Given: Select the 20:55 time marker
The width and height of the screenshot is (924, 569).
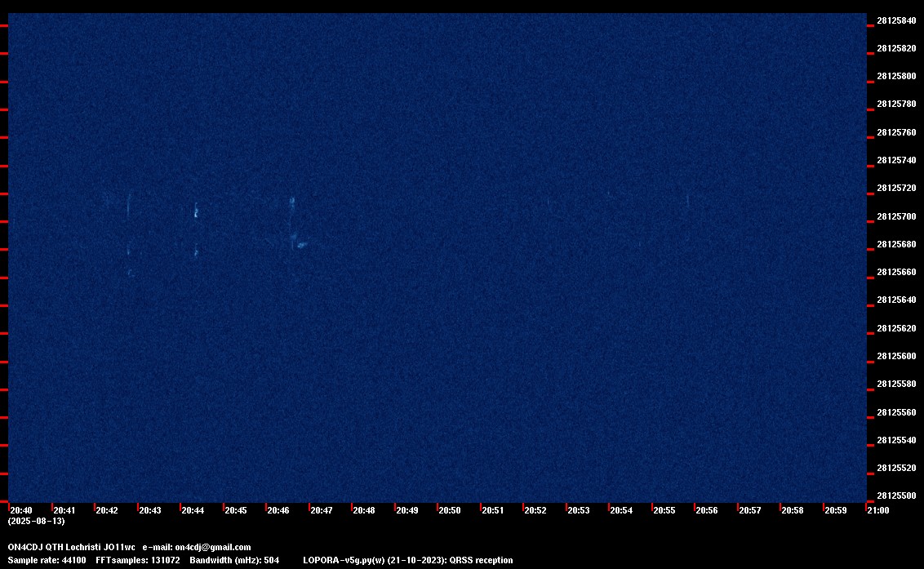Looking at the screenshot, I should click(664, 510).
